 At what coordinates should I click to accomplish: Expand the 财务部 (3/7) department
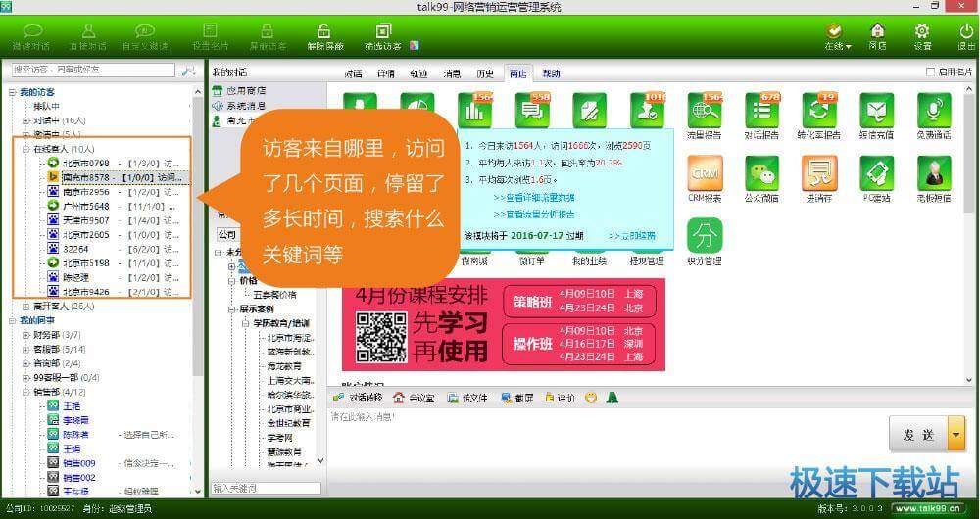pyautogui.click(x=26, y=335)
